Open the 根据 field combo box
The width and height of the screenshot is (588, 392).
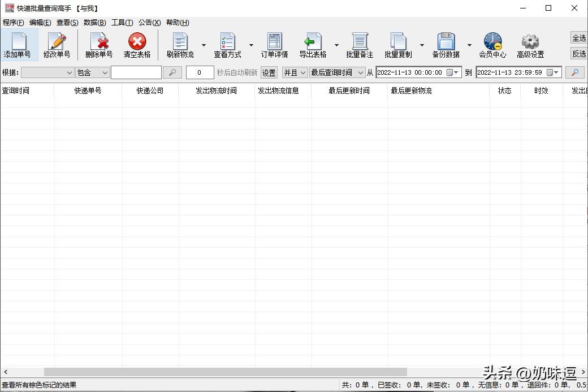(47, 72)
